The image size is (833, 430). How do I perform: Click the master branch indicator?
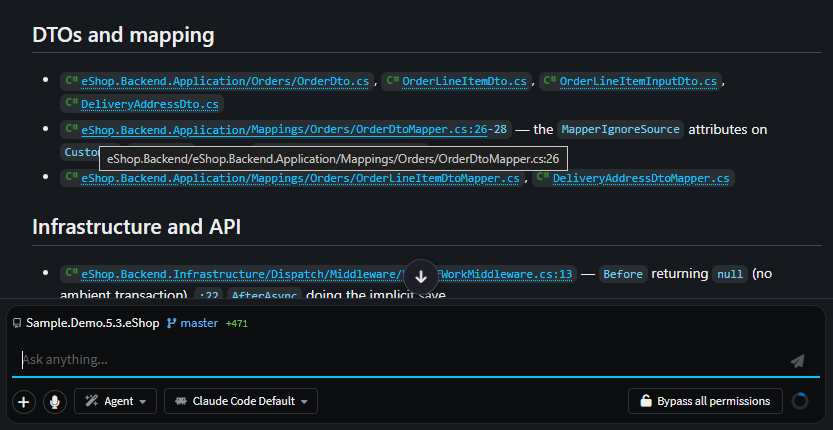point(192,323)
